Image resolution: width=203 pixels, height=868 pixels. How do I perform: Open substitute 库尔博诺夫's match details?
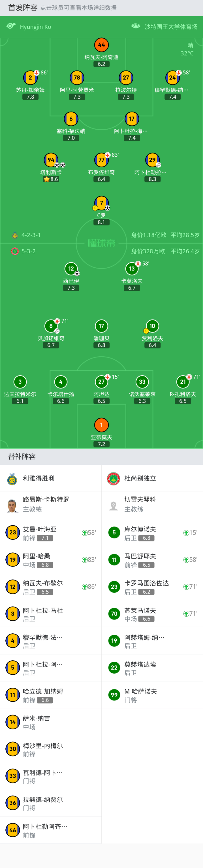152,533
